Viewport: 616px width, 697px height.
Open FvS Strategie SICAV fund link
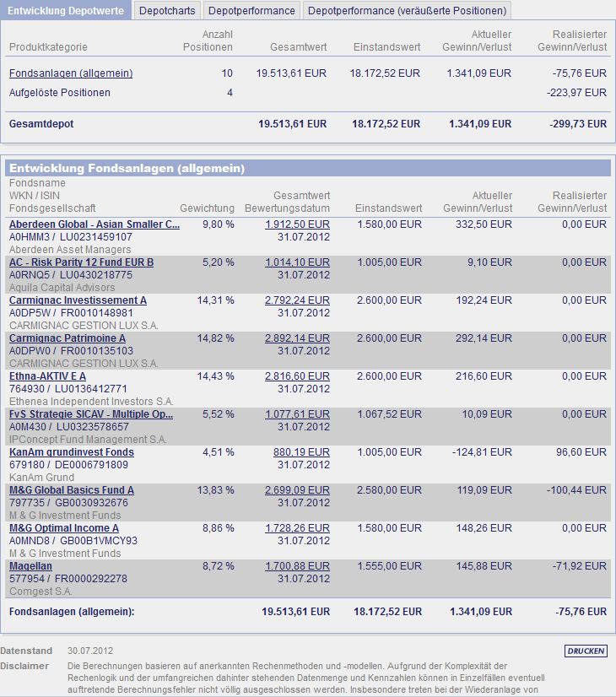click(91, 414)
